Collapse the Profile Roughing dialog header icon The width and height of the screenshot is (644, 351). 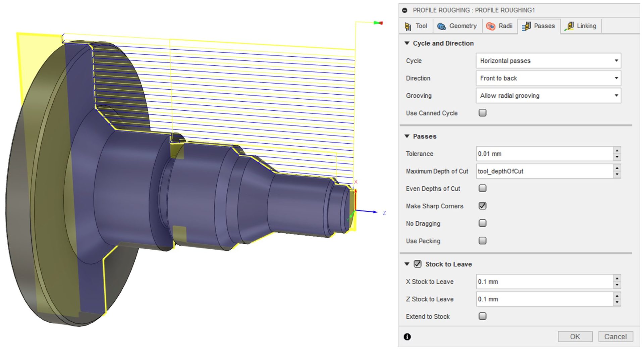pos(405,10)
